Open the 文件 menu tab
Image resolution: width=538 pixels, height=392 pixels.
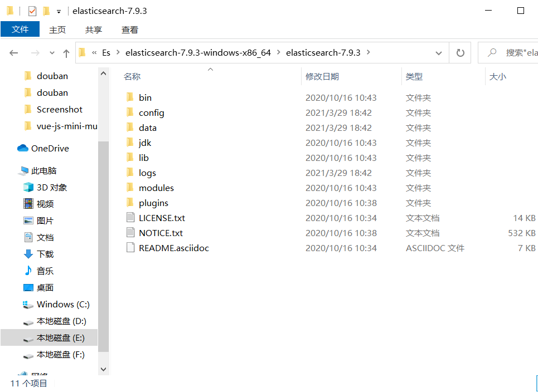coord(20,30)
